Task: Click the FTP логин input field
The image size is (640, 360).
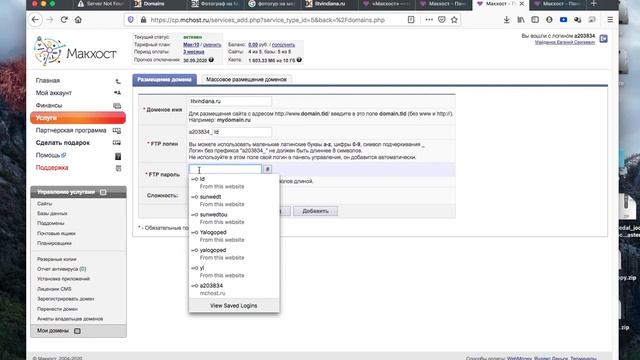Action: 242,132
